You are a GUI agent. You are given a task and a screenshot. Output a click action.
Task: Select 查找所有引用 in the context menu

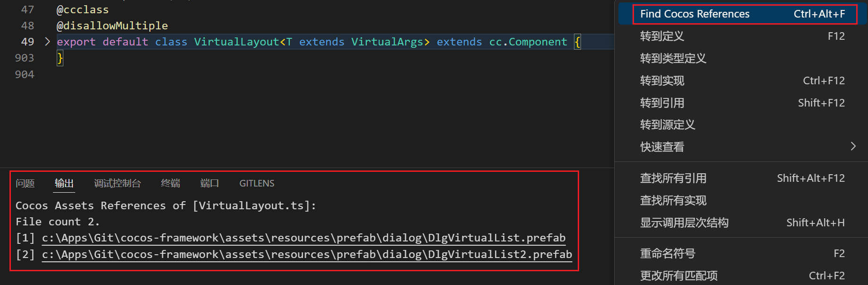673,178
